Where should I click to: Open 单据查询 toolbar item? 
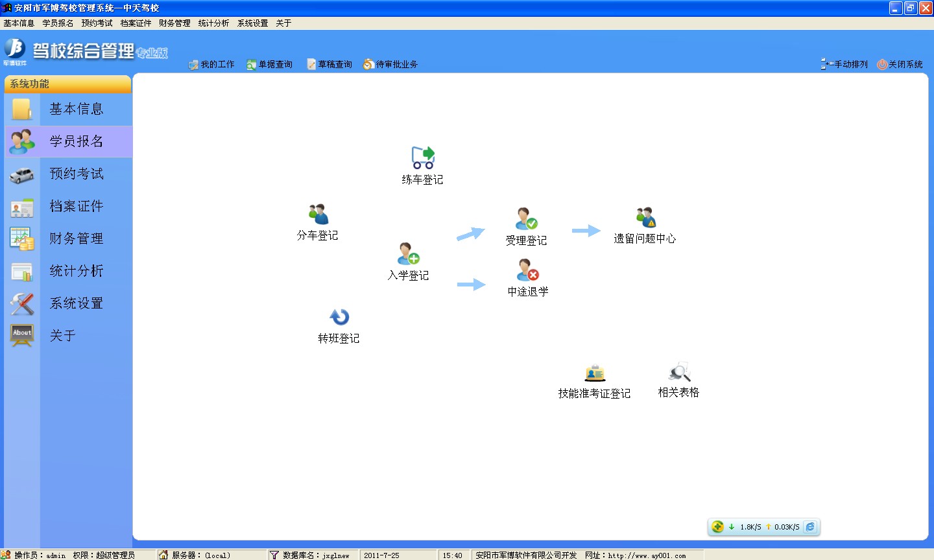point(270,64)
